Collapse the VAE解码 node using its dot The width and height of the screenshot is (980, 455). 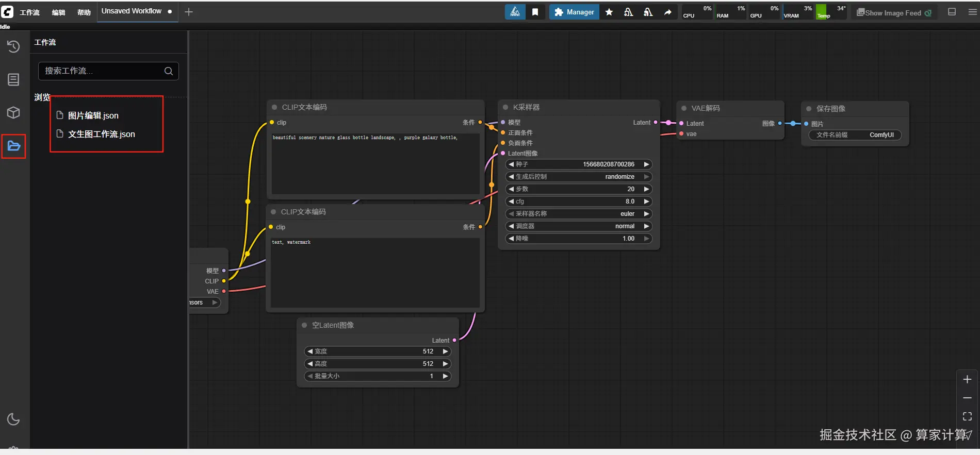point(684,108)
